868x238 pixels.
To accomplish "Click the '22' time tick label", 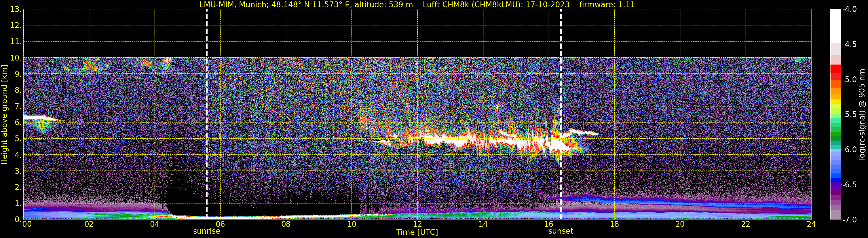I will [746, 224].
